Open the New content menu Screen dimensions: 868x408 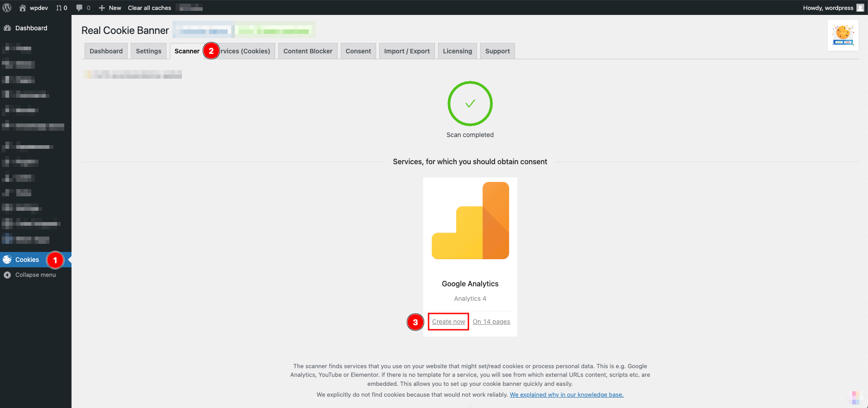click(110, 8)
